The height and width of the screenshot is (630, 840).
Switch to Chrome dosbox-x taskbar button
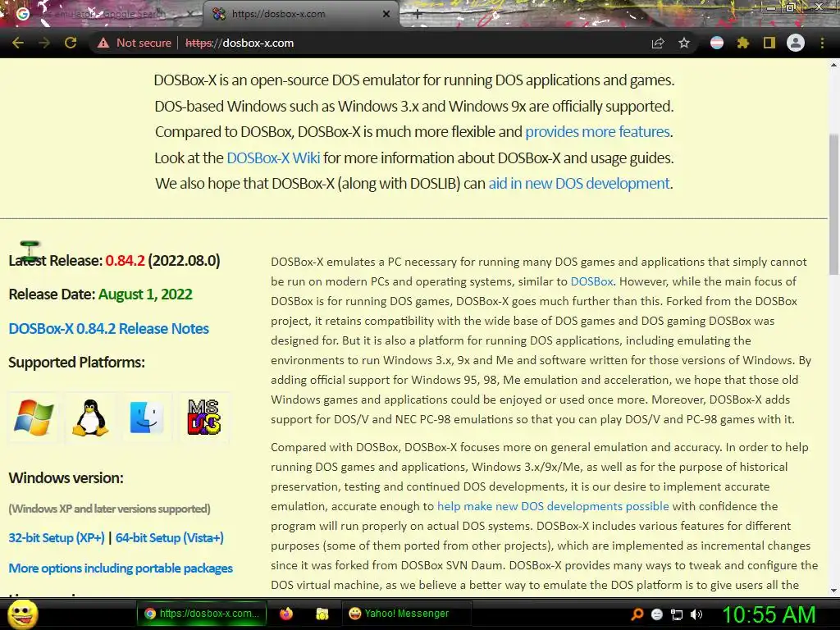click(x=202, y=614)
